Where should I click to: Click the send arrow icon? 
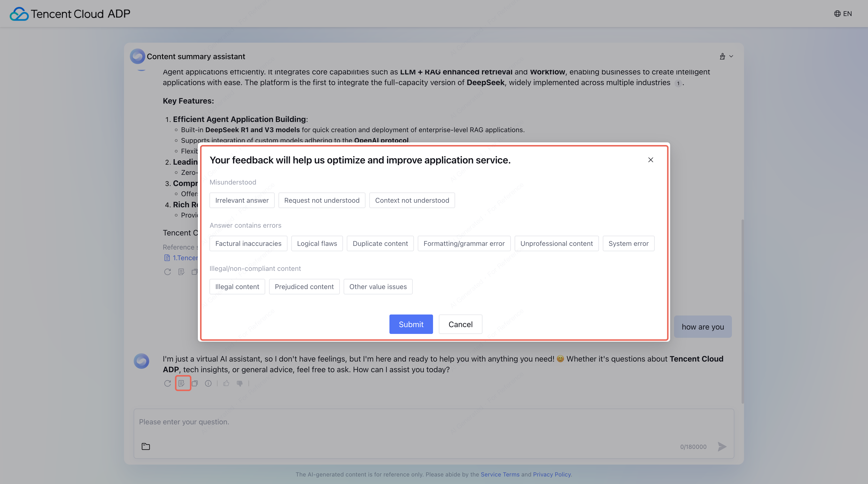click(x=722, y=447)
